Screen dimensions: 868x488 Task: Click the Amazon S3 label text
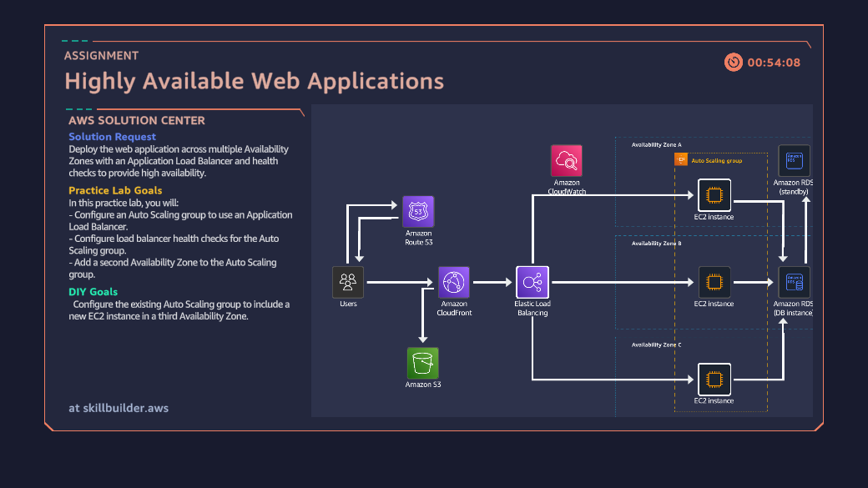[x=423, y=385]
